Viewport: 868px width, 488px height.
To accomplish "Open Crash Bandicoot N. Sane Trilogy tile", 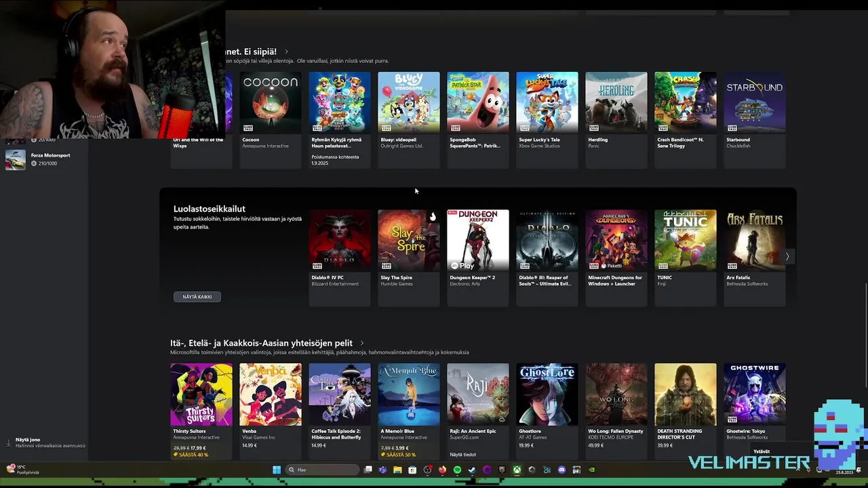I will (x=685, y=119).
